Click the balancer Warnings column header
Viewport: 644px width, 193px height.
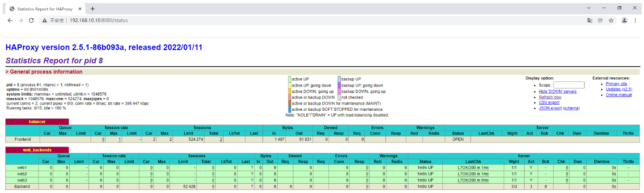click(425, 128)
